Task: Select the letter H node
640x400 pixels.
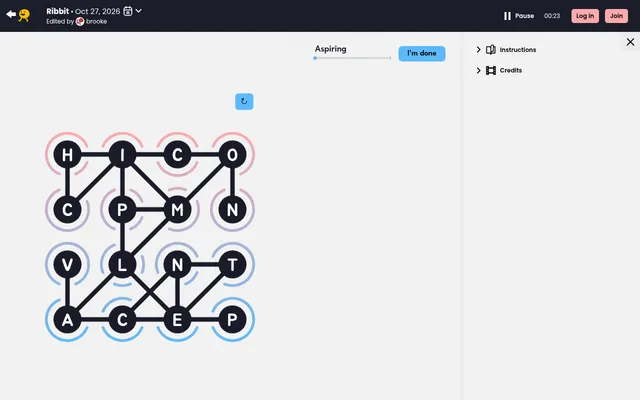Action: point(67,155)
